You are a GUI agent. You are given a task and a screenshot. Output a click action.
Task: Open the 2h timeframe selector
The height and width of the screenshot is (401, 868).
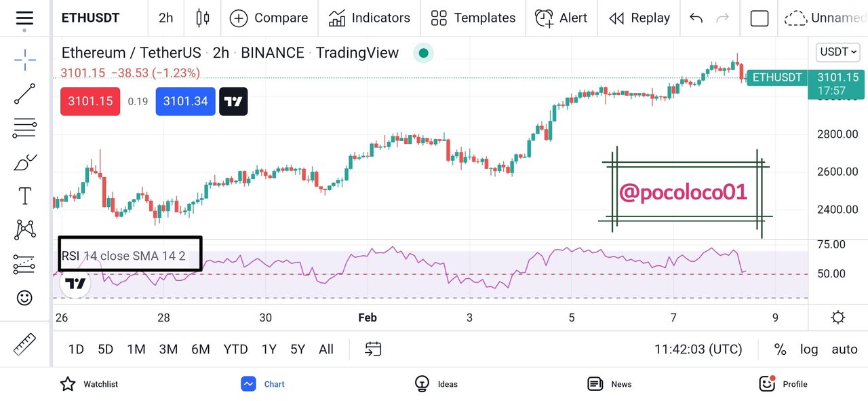[x=166, y=18]
